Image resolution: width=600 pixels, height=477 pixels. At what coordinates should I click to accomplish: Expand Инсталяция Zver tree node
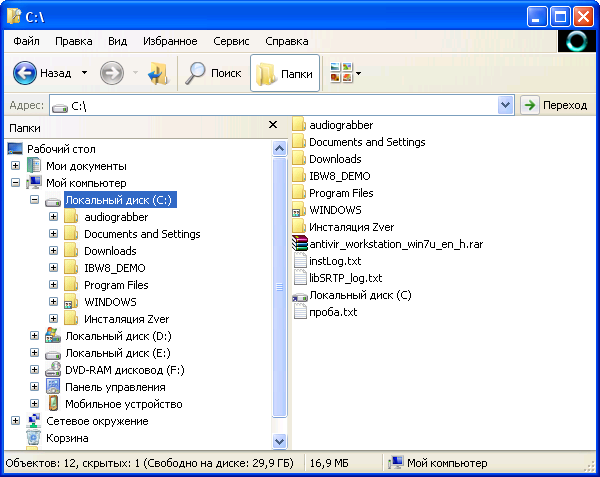tap(54, 318)
